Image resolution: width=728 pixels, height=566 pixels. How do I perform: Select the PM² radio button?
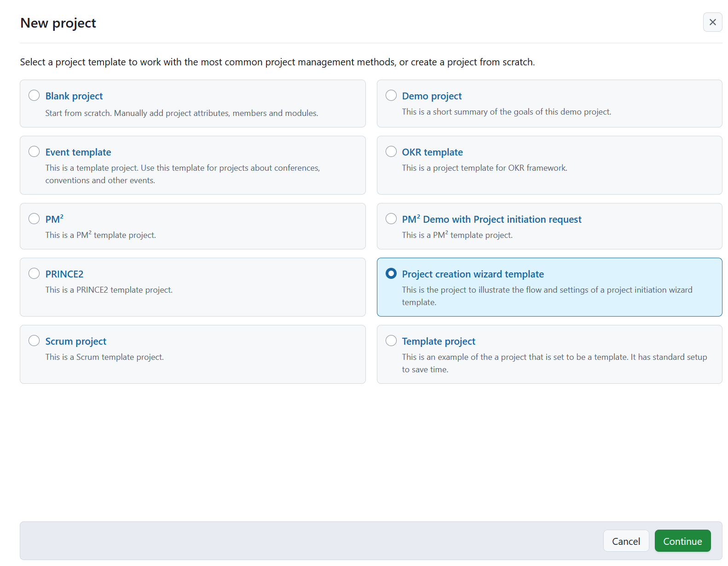point(34,219)
